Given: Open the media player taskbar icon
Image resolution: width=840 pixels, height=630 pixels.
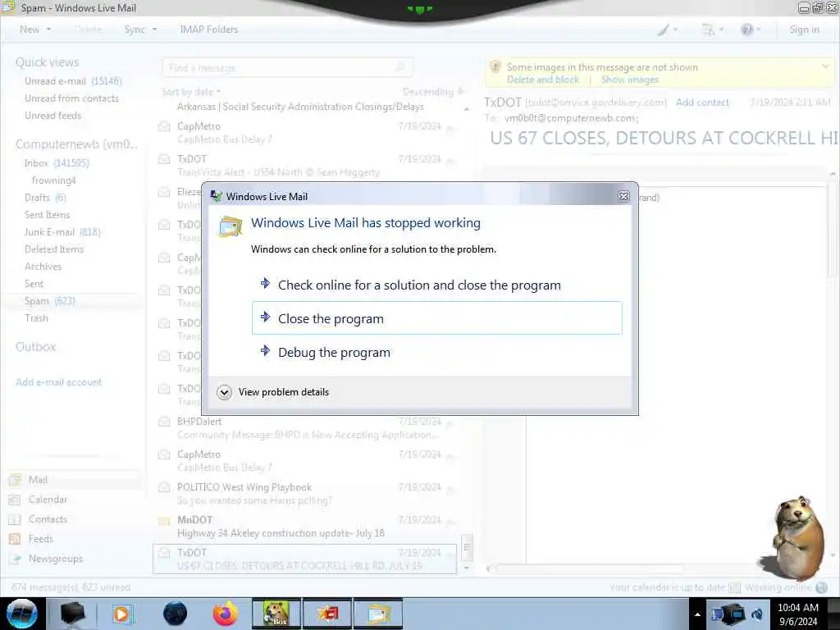Looking at the screenshot, I should 122,614.
